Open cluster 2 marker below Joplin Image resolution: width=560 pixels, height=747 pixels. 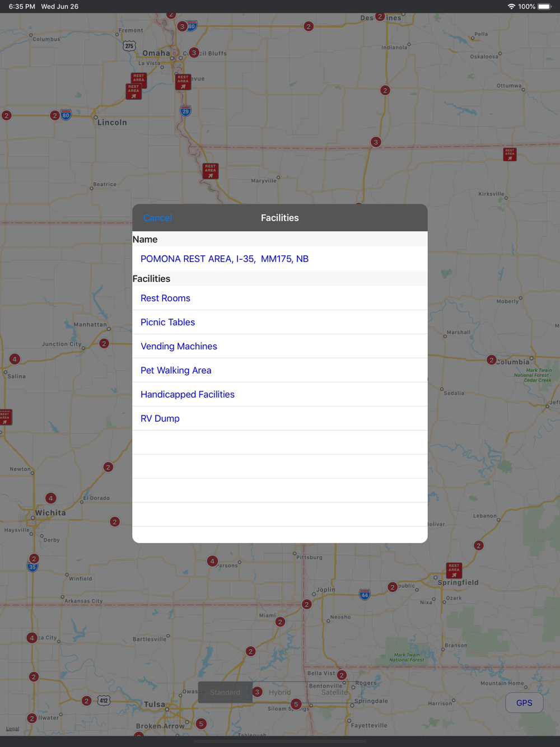(306, 604)
